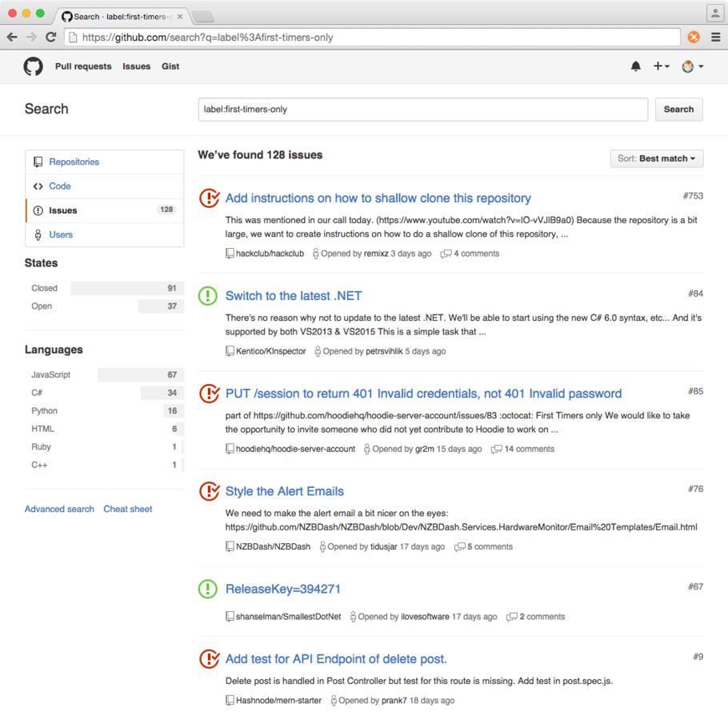Focus the label:first-timers-only search field

click(x=423, y=110)
